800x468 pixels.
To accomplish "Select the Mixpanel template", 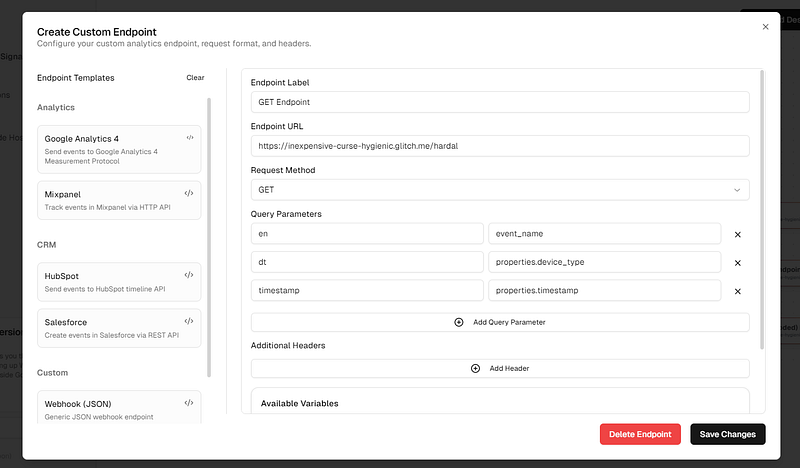I will coord(119,201).
